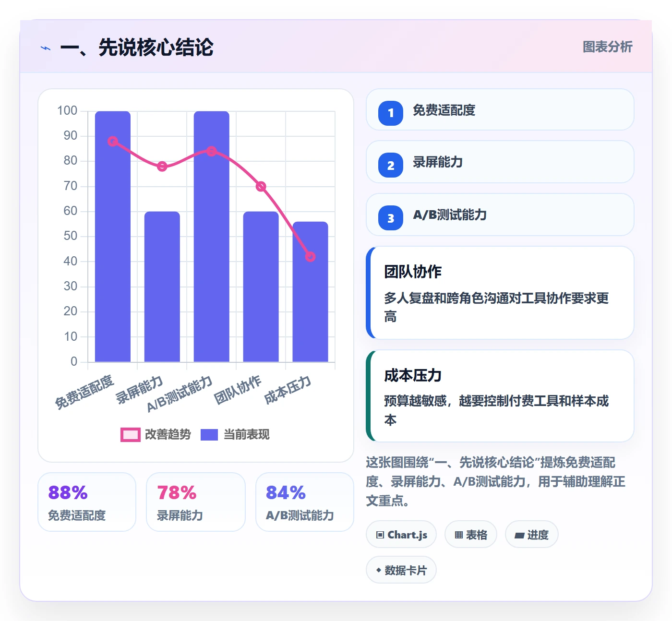
Task: Select the Chart.js tag chip
Action: (401, 534)
